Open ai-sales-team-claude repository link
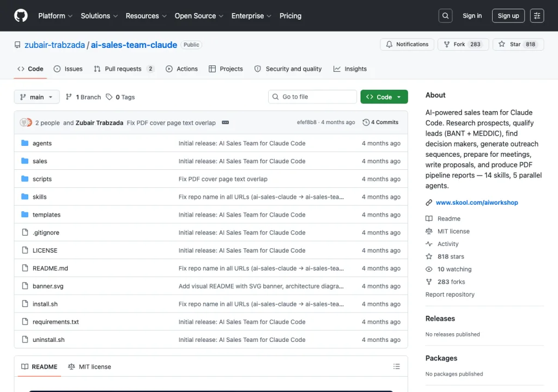Image resolution: width=558 pixels, height=392 pixels. coord(134,45)
